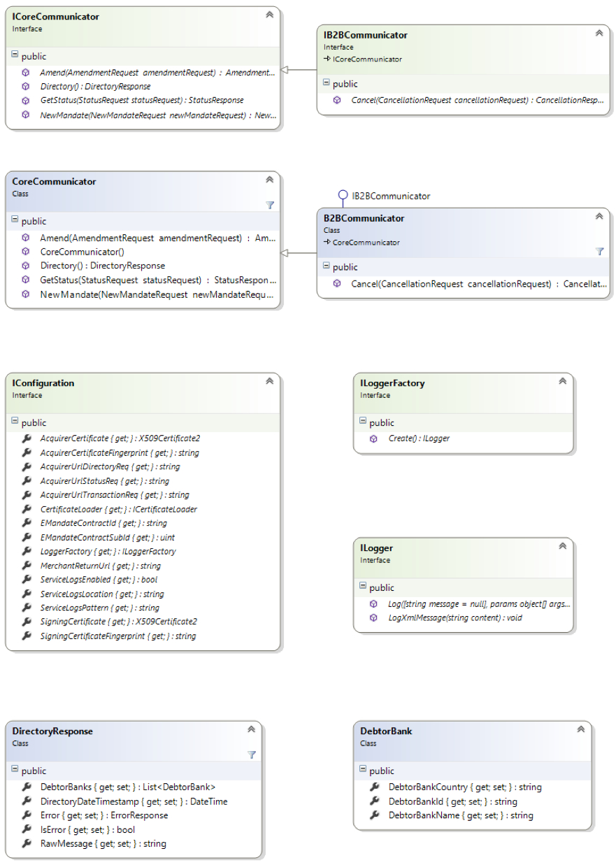Viewport: 616px width, 865px height.
Task: Select the IB2BCommunicator lollipop interface symbol
Action: click(x=343, y=196)
